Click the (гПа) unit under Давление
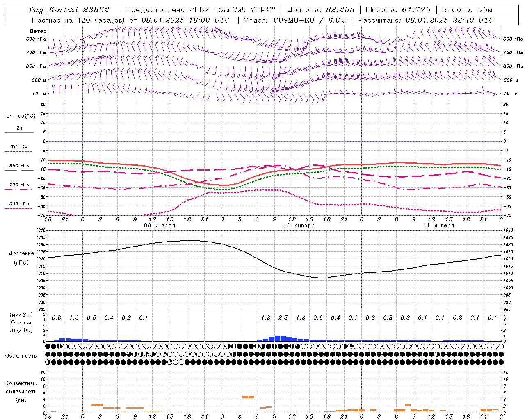The image size is (525, 420). (x=21, y=262)
